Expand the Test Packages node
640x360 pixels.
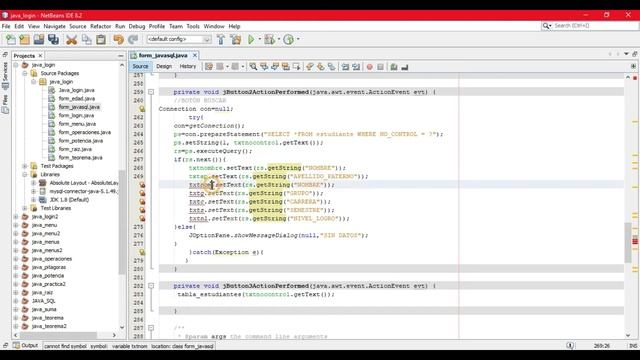pos(25,166)
